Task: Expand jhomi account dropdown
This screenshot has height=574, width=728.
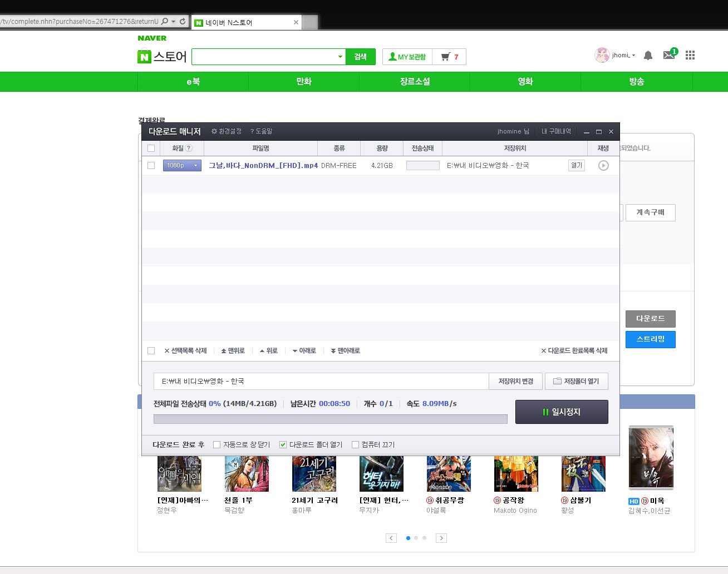Action: (633, 56)
